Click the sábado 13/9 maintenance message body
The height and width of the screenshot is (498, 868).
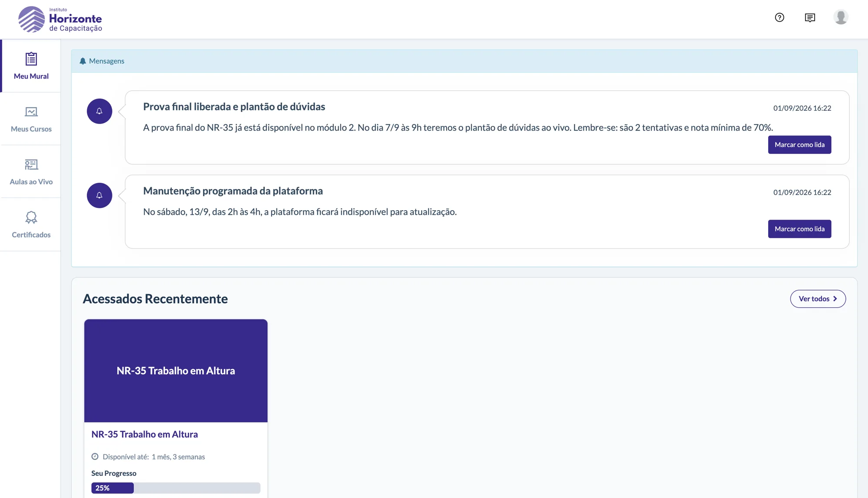[300, 212]
